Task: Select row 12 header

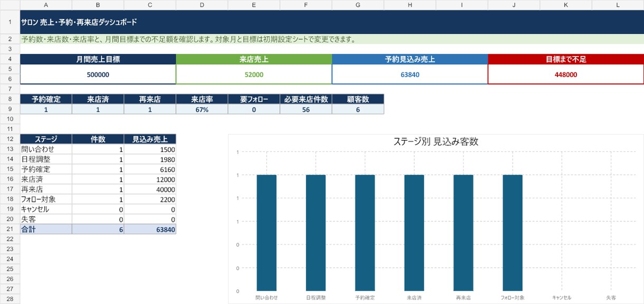Action: click(x=10, y=139)
